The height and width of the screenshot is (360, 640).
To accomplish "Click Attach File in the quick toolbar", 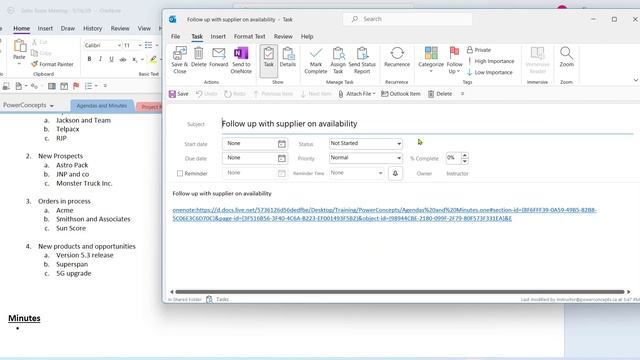I will click(357, 94).
